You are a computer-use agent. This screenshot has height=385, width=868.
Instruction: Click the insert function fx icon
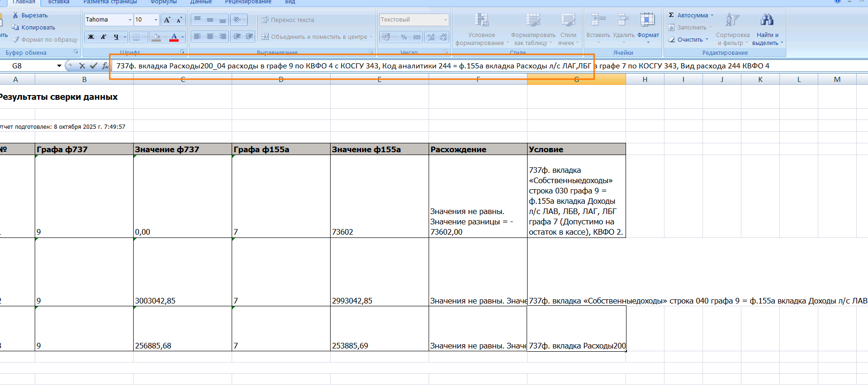pyautogui.click(x=105, y=66)
